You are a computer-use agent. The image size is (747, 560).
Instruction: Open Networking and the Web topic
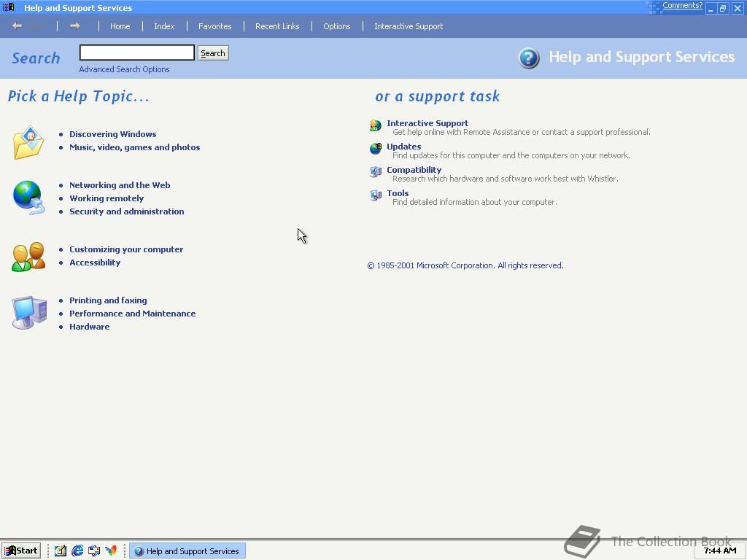pyautogui.click(x=120, y=185)
